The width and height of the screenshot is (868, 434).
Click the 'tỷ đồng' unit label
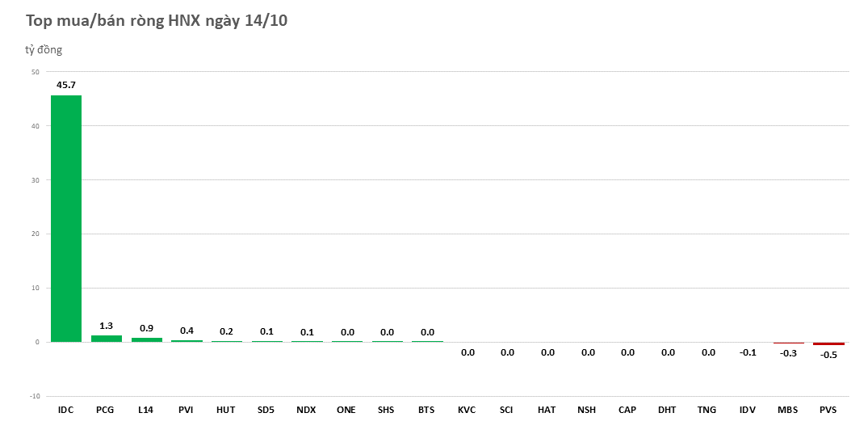point(44,50)
